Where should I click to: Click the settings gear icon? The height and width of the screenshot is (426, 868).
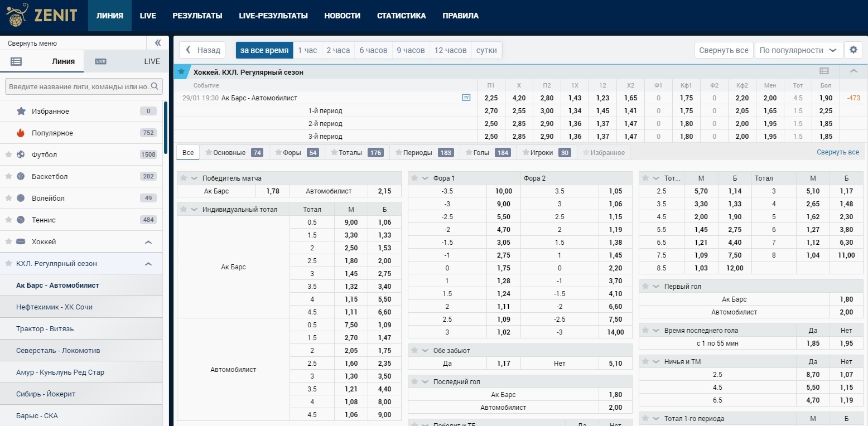pyautogui.click(x=853, y=50)
